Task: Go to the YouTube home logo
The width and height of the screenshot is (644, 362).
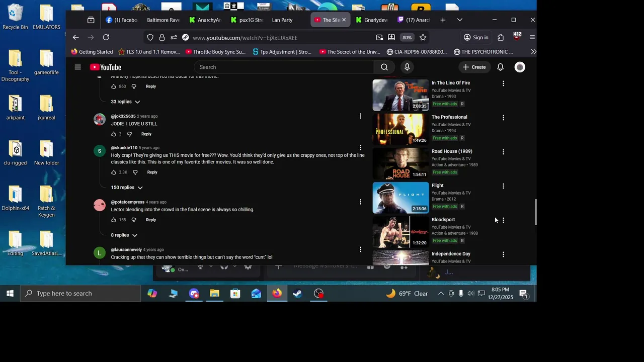Action: (x=106, y=67)
